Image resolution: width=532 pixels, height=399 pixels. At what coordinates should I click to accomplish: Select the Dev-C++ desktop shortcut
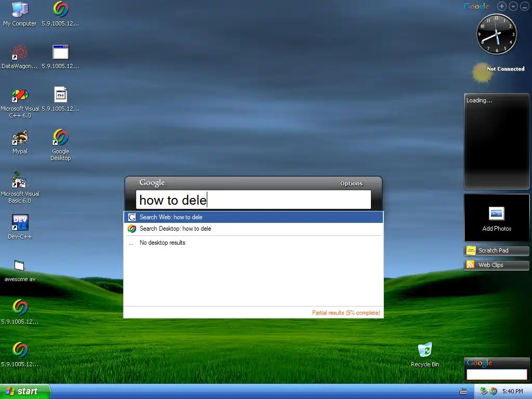tap(20, 227)
